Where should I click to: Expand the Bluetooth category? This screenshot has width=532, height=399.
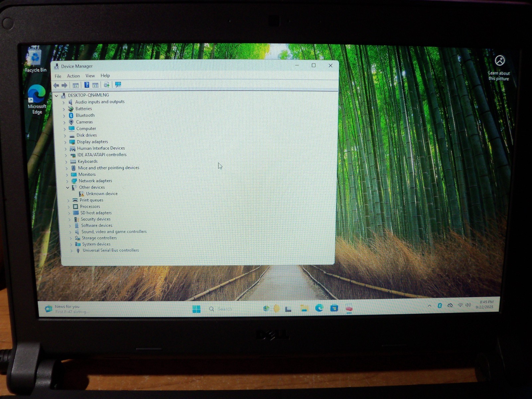(64, 116)
